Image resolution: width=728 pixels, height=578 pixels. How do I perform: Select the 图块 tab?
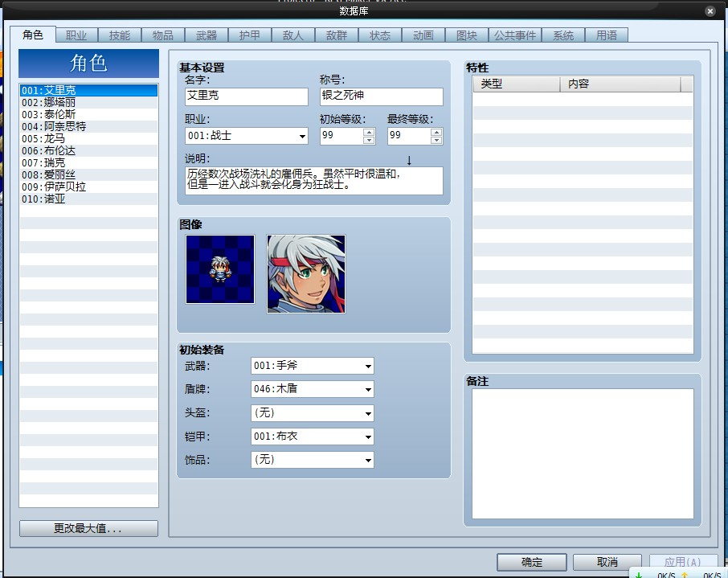click(x=467, y=35)
